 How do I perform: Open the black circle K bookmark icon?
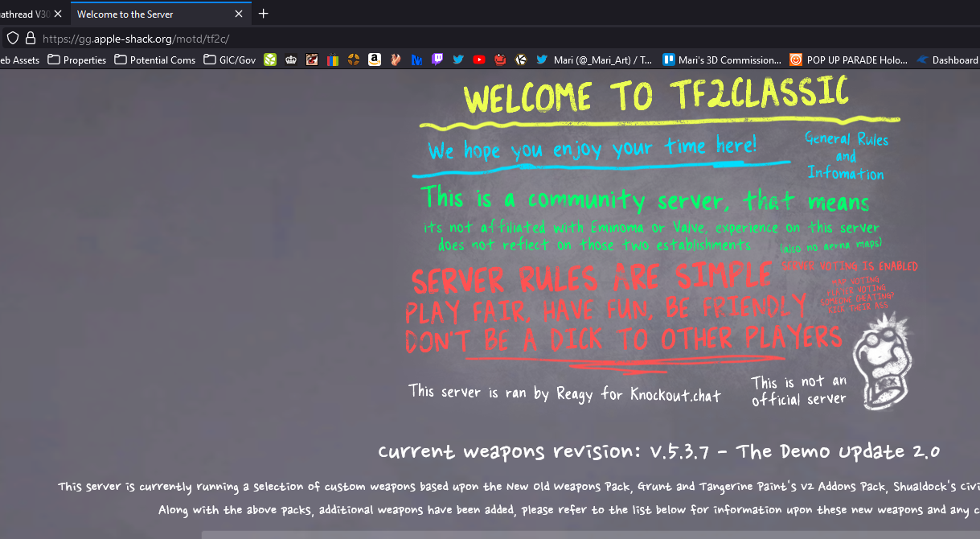coord(521,60)
